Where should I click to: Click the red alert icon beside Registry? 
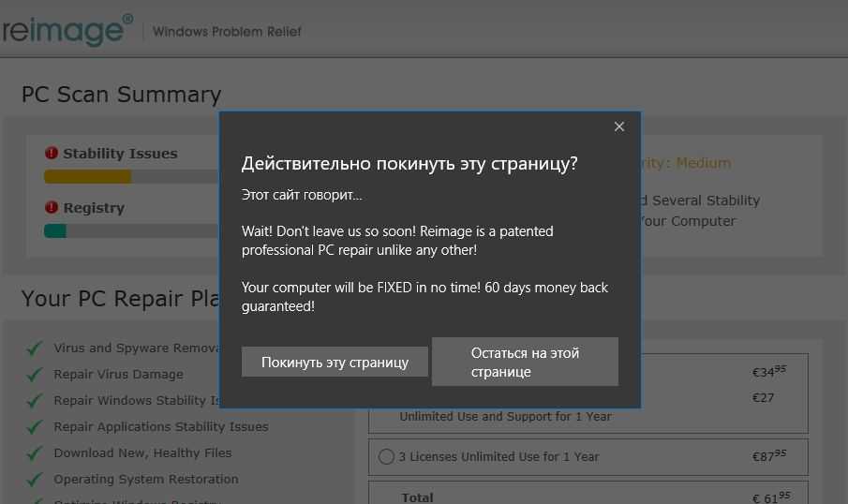pyautogui.click(x=52, y=208)
